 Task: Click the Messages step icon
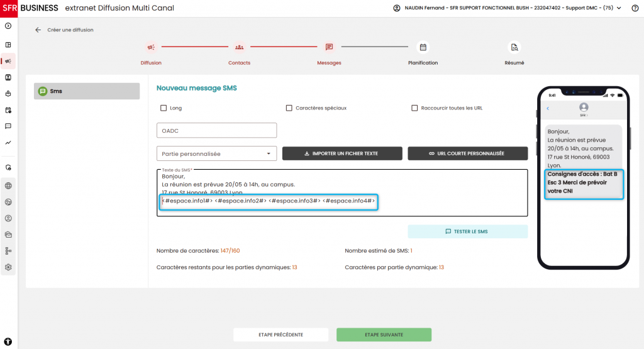(329, 47)
